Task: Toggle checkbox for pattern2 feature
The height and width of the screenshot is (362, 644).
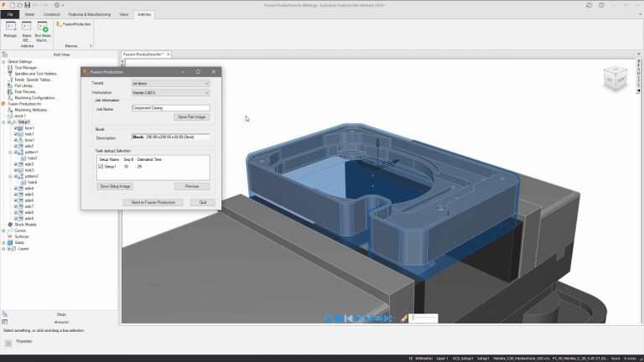Action: tap(16, 176)
